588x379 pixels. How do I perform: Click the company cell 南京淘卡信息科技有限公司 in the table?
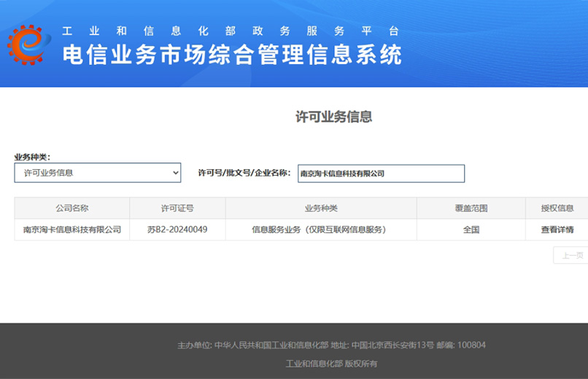(x=72, y=230)
